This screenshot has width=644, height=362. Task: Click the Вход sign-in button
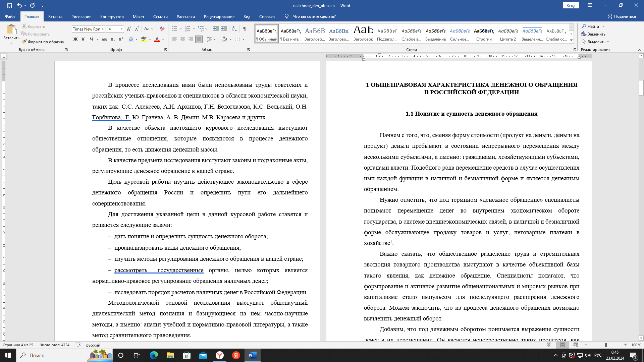[571, 5]
